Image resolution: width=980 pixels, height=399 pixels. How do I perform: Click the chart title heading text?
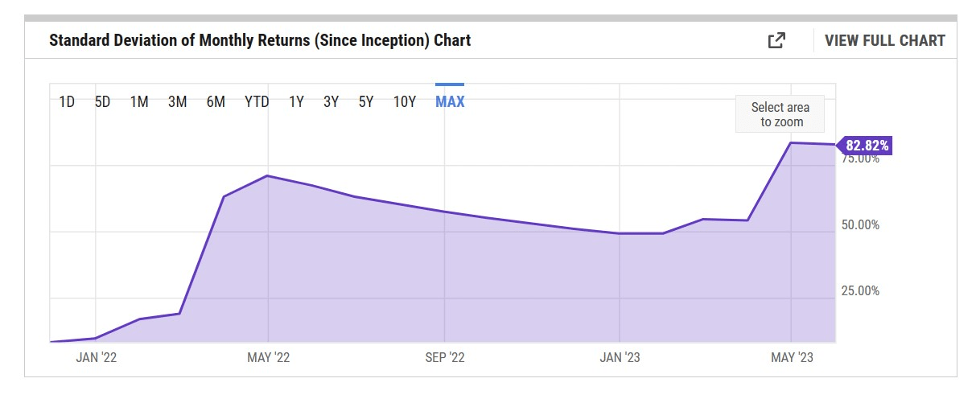pos(260,40)
